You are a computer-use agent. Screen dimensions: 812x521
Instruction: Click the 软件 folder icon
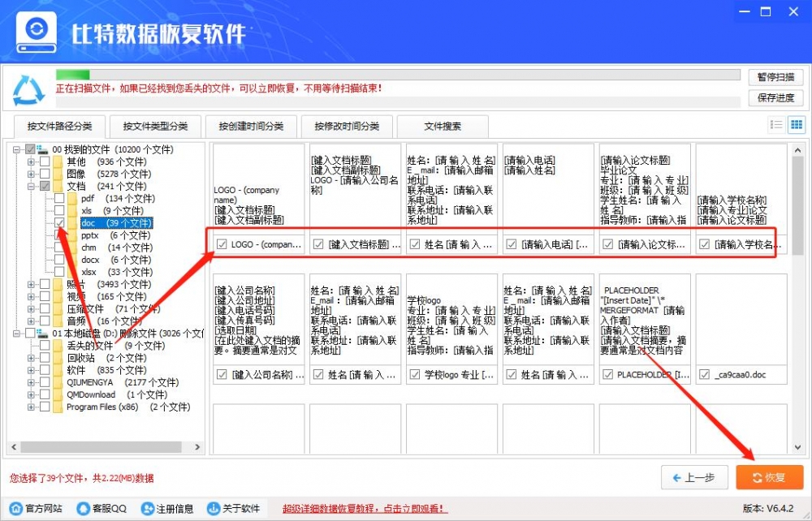(x=58, y=370)
